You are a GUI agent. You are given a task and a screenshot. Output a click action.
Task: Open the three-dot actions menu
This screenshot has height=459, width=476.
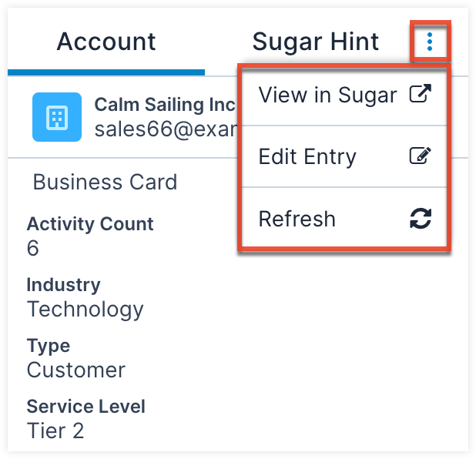click(x=430, y=42)
